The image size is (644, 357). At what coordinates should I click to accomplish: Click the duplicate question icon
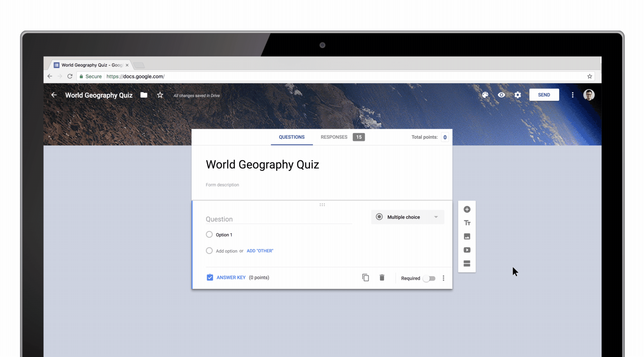pyautogui.click(x=365, y=278)
